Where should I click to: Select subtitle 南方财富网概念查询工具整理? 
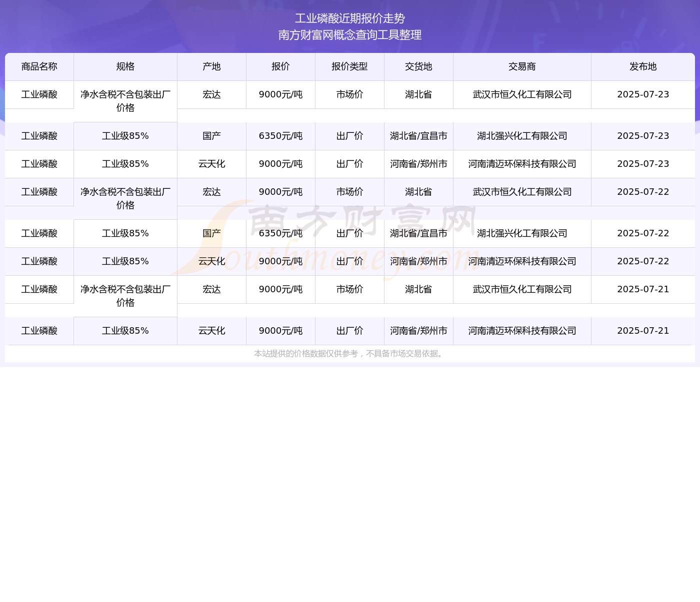(350, 35)
